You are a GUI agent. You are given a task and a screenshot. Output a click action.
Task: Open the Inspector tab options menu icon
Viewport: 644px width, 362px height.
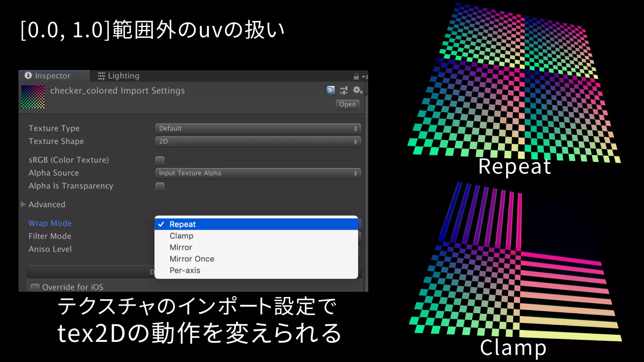click(365, 77)
